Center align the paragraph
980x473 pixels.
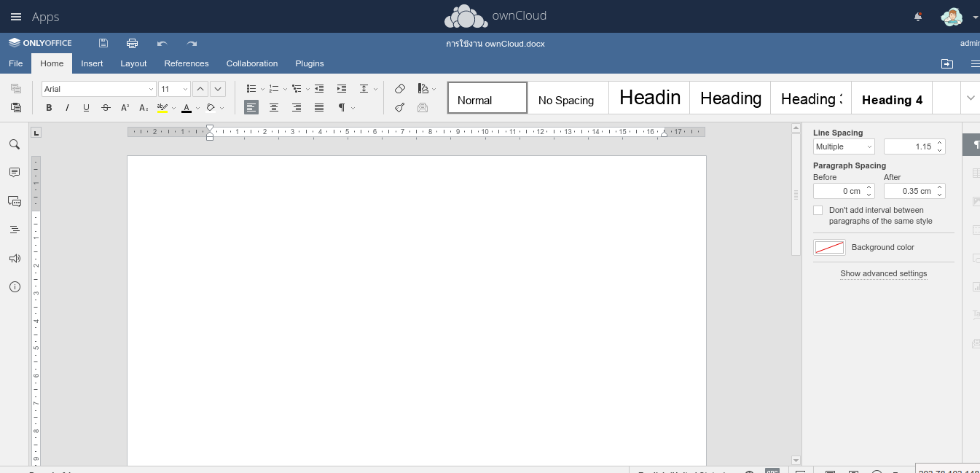tap(274, 108)
